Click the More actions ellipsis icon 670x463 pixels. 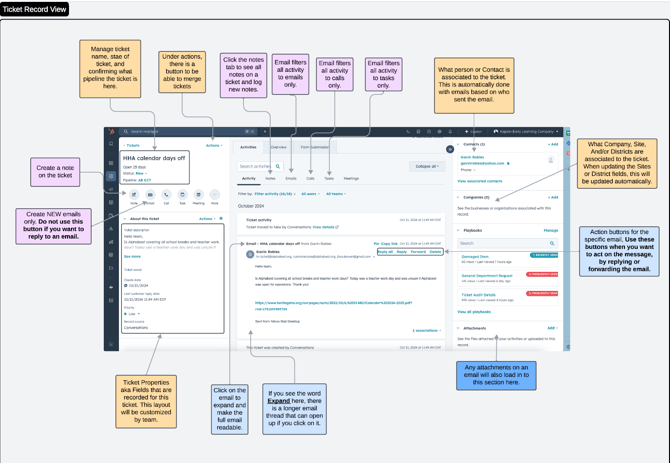[214, 195]
